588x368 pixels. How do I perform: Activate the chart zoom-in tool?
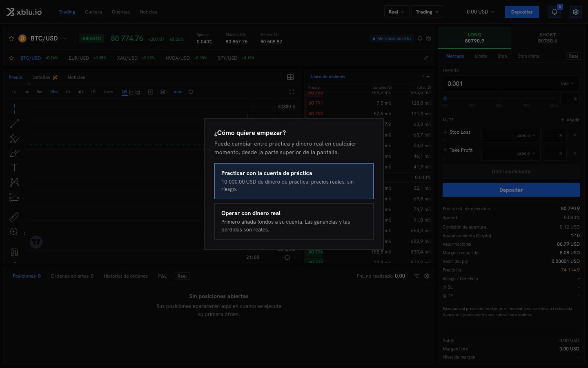(x=14, y=232)
